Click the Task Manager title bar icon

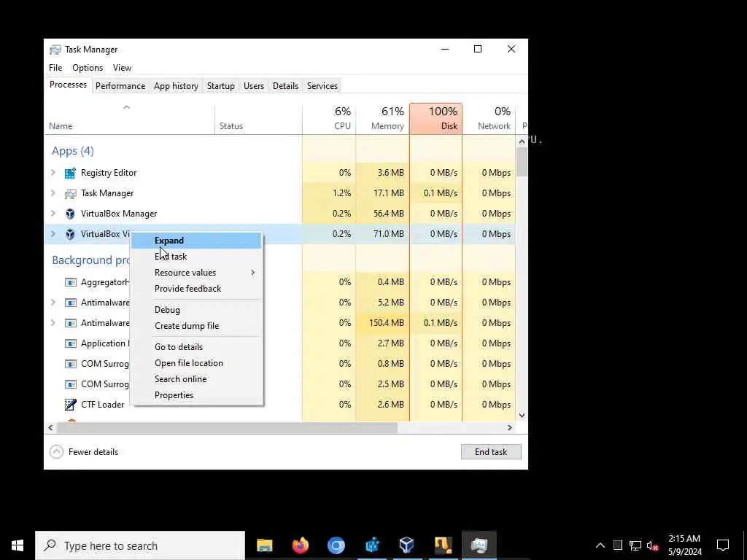(55, 50)
